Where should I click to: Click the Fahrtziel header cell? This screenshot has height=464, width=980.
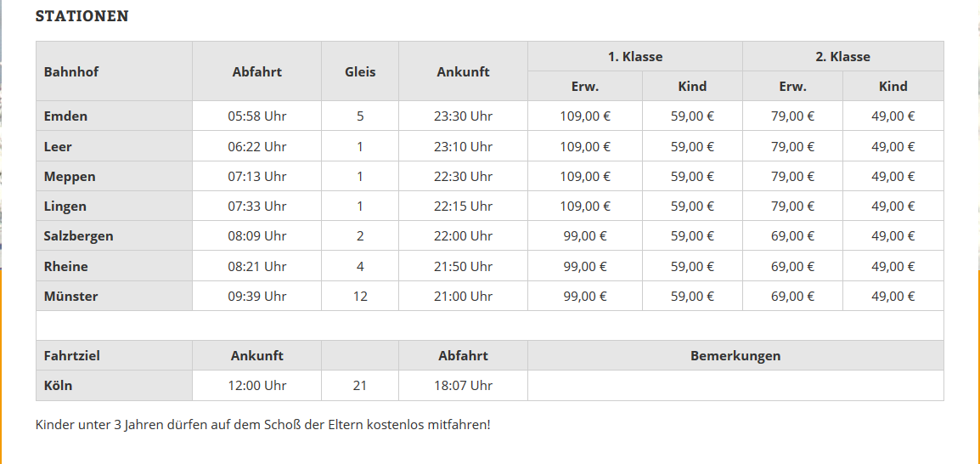click(x=72, y=356)
